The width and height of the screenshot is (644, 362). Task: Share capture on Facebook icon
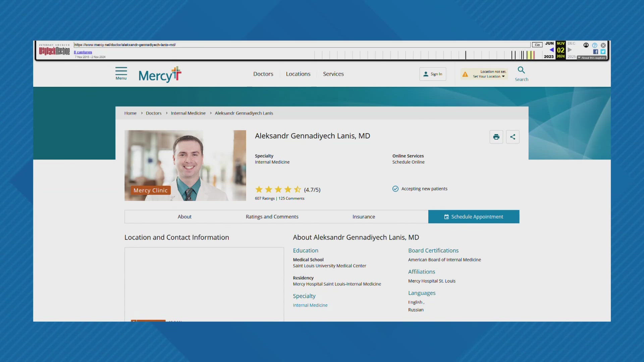(595, 52)
